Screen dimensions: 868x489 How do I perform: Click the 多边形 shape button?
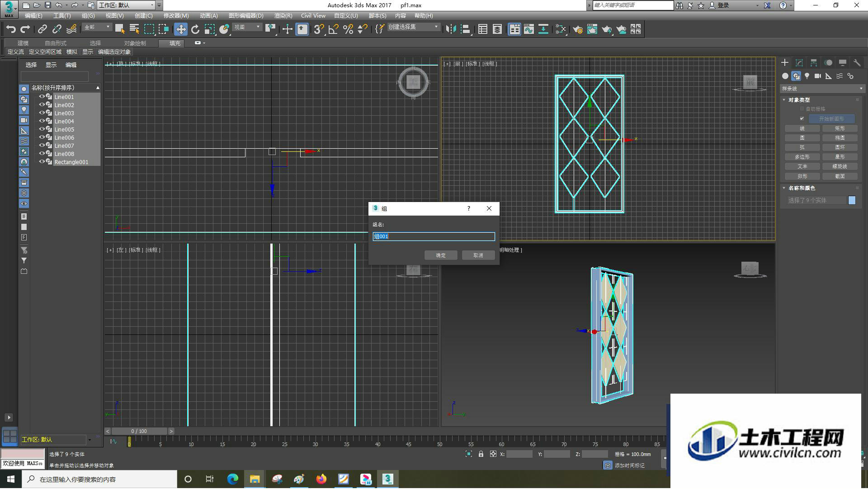click(802, 157)
